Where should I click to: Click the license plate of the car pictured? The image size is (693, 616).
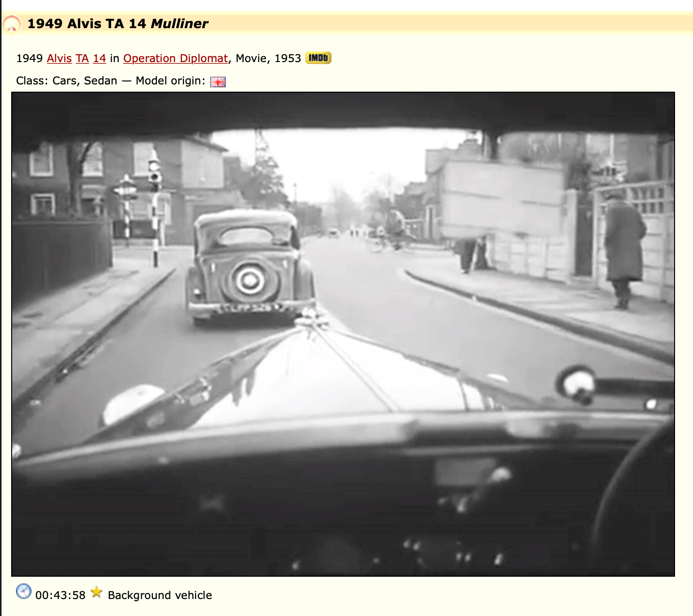pyautogui.click(x=249, y=308)
